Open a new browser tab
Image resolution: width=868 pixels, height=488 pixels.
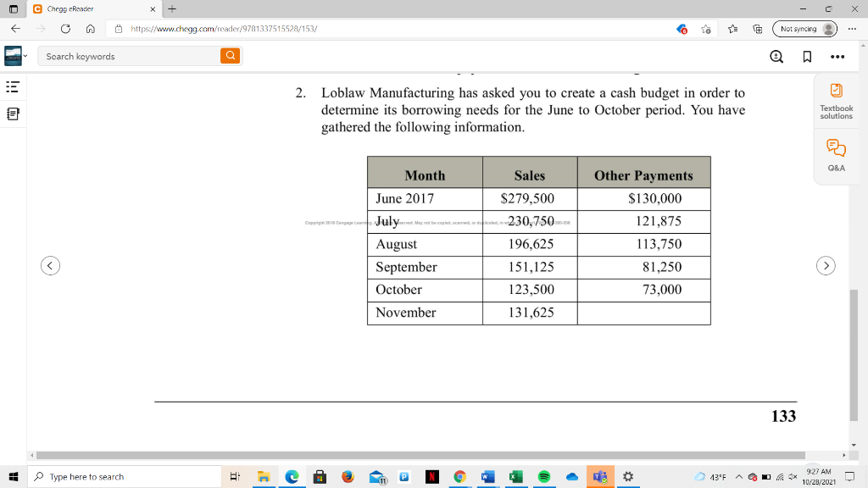172,8
